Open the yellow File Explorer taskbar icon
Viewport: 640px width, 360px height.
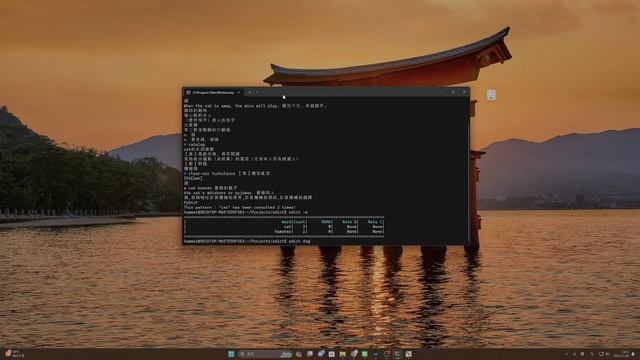342,354
